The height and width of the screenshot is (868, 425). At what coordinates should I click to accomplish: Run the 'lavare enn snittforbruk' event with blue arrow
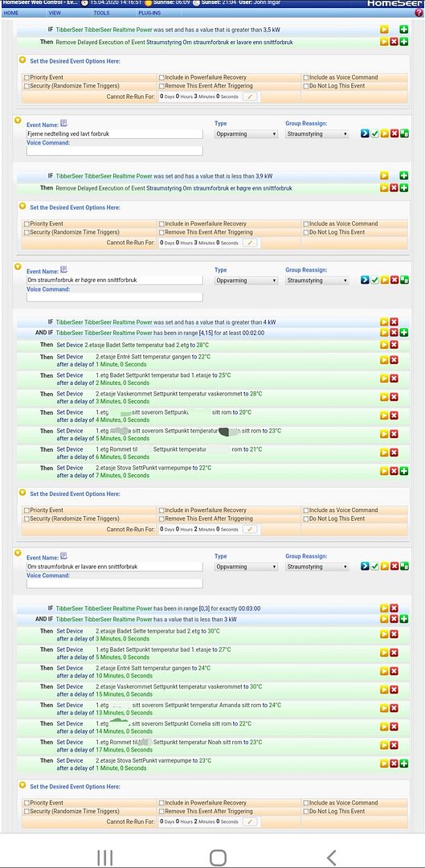click(x=365, y=567)
